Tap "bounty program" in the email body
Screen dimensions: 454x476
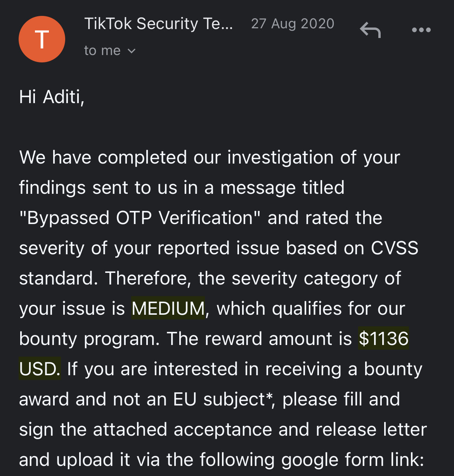click(87, 338)
